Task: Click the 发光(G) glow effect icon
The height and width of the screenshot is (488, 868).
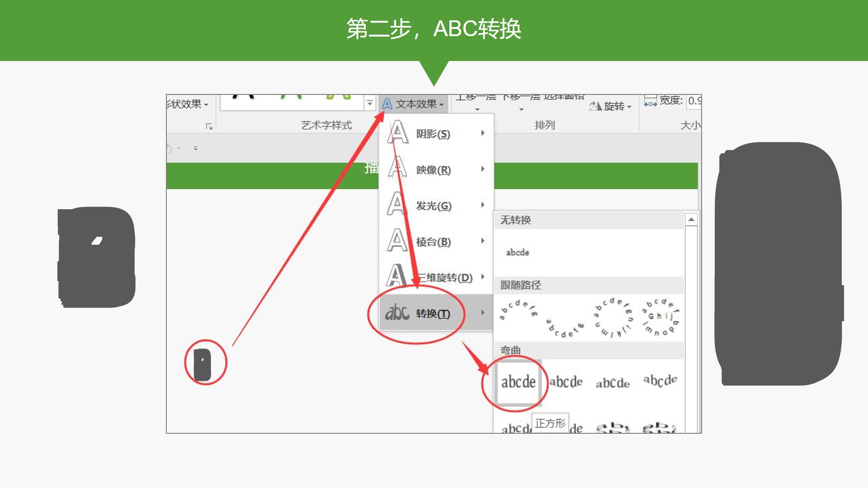Action: pyautogui.click(x=397, y=204)
